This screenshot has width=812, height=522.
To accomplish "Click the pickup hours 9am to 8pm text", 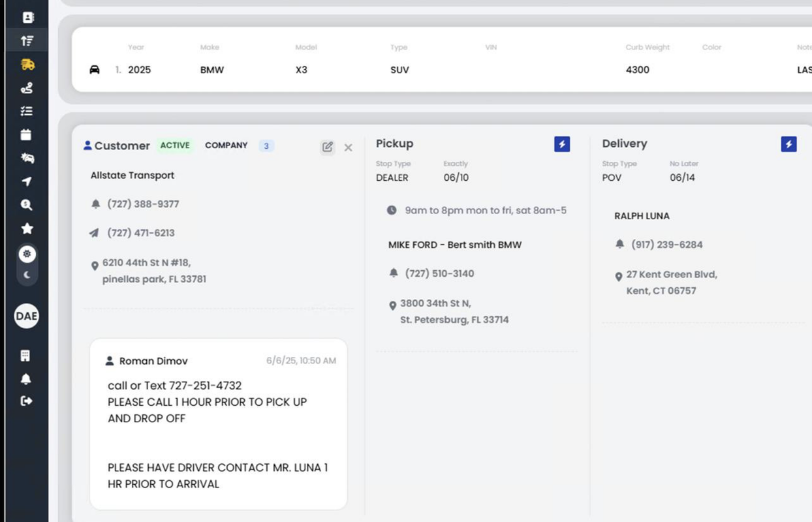I will (486, 210).
